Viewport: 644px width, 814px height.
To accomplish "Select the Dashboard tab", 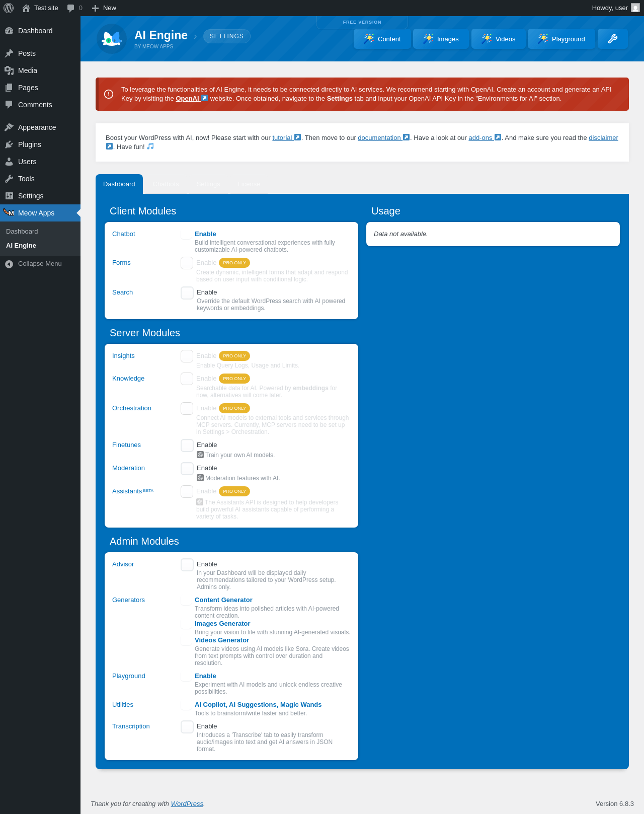I will pyautogui.click(x=119, y=184).
